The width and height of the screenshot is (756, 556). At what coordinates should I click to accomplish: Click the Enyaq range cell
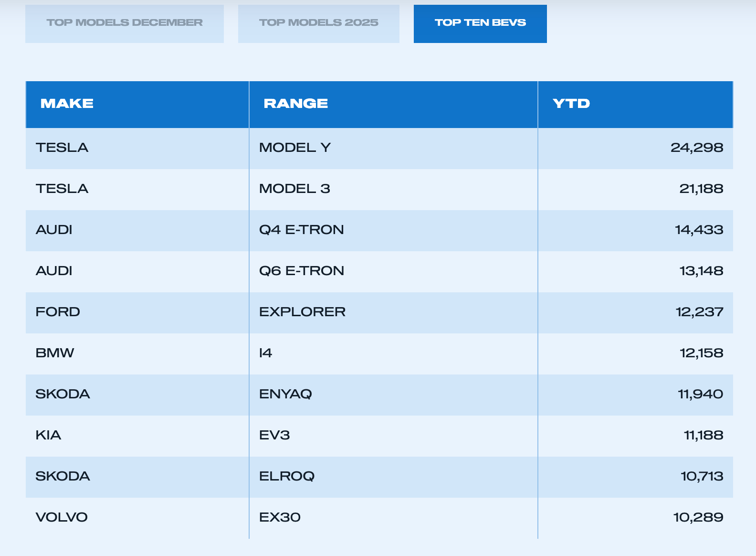[x=285, y=394]
